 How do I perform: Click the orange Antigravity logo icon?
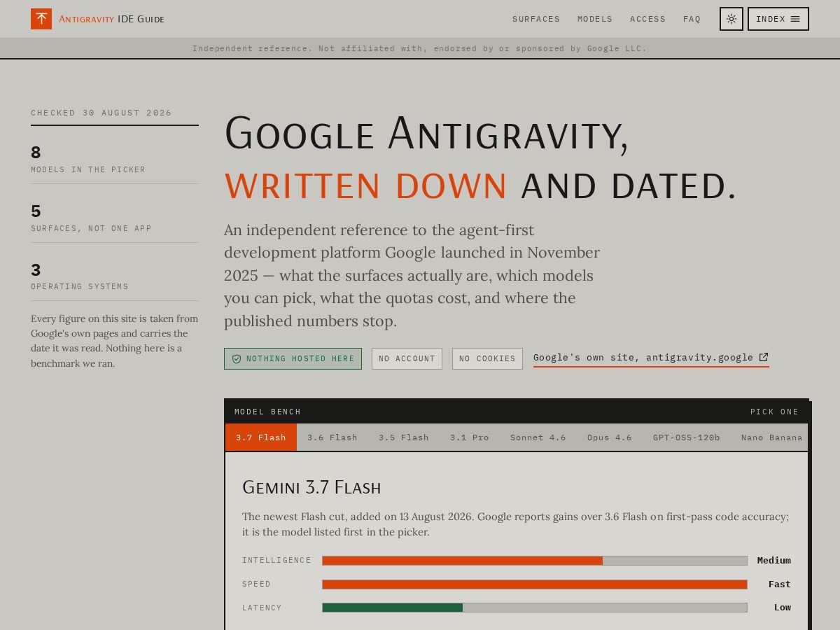(x=41, y=19)
